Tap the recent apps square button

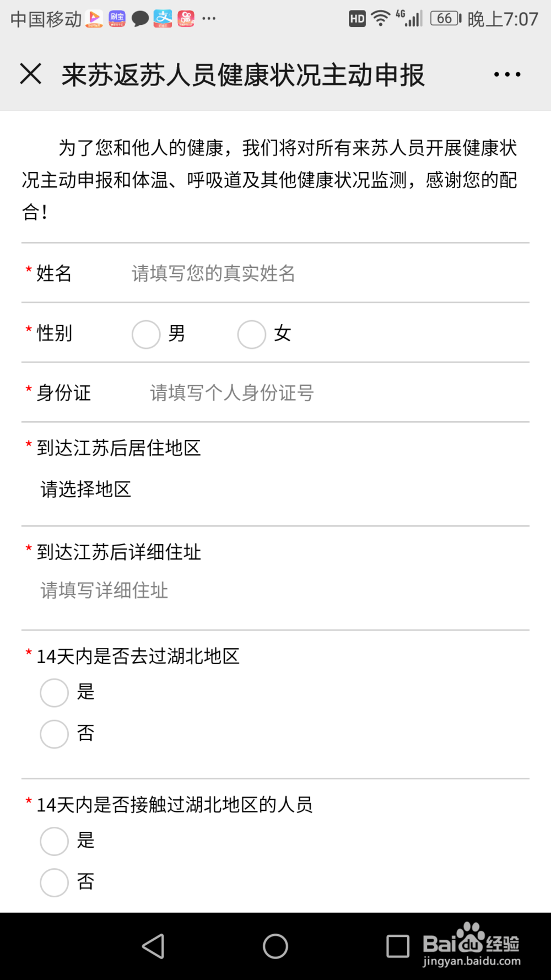click(398, 946)
